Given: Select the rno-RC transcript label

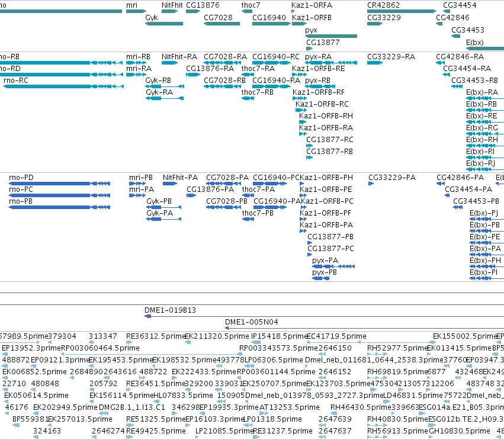Looking at the screenshot, I should pos(16,81).
